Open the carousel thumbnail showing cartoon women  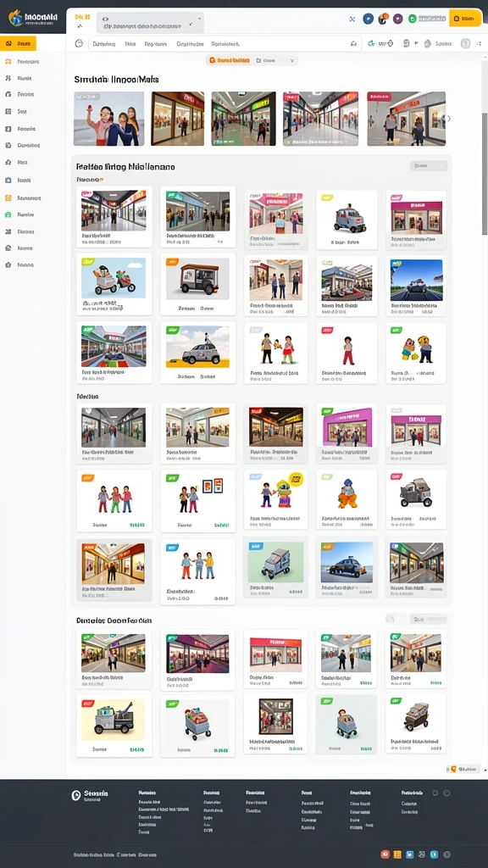point(109,119)
